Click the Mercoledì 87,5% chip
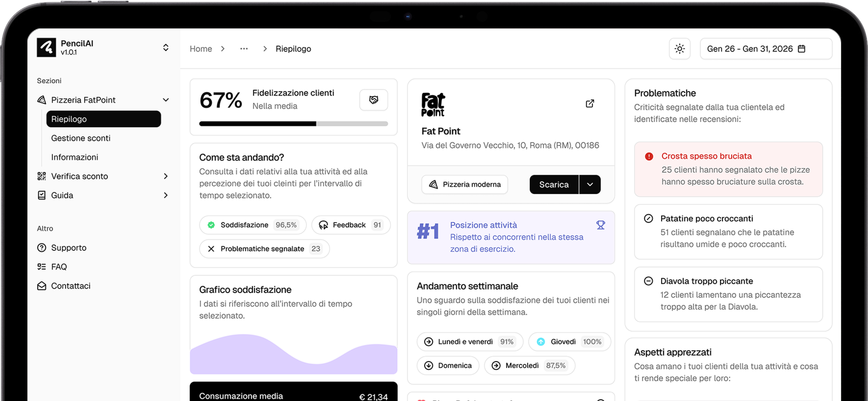The height and width of the screenshot is (401, 868). pyautogui.click(x=529, y=365)
